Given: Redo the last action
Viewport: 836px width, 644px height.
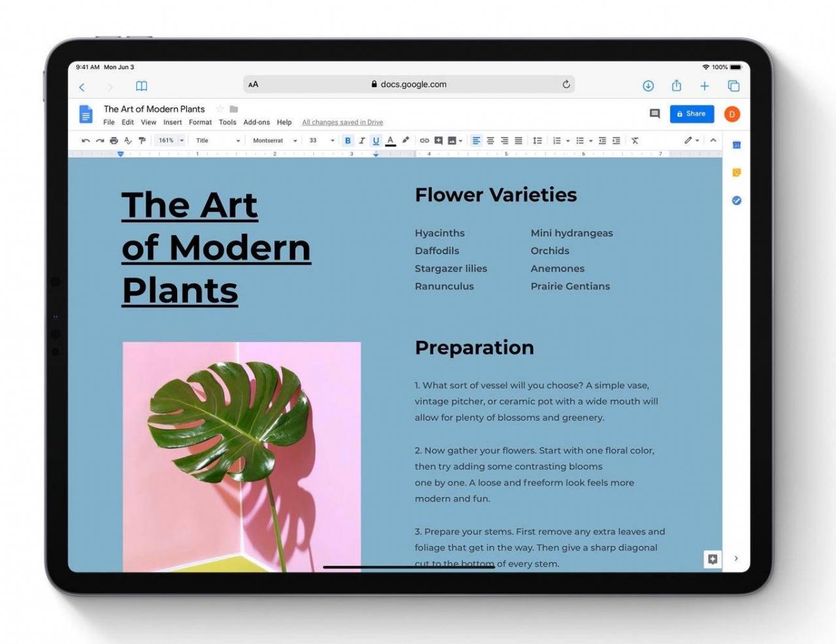Looking at the screenshot, I should click(100, 140).
